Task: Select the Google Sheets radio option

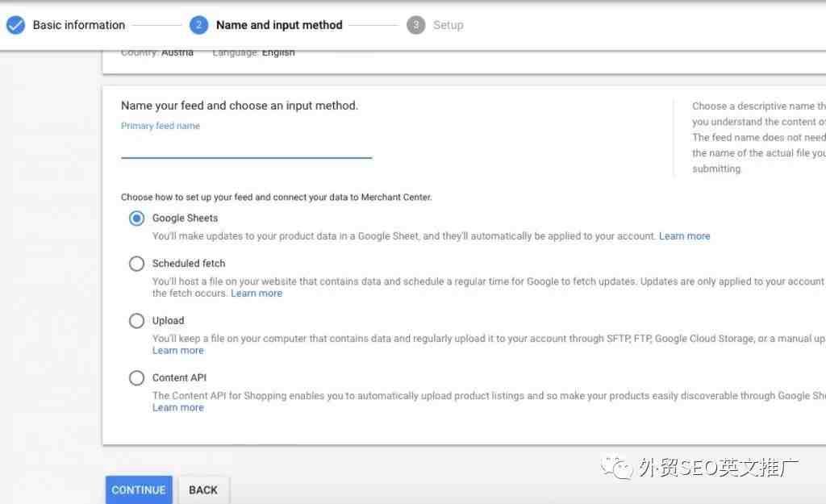Action: coord(136,218)
